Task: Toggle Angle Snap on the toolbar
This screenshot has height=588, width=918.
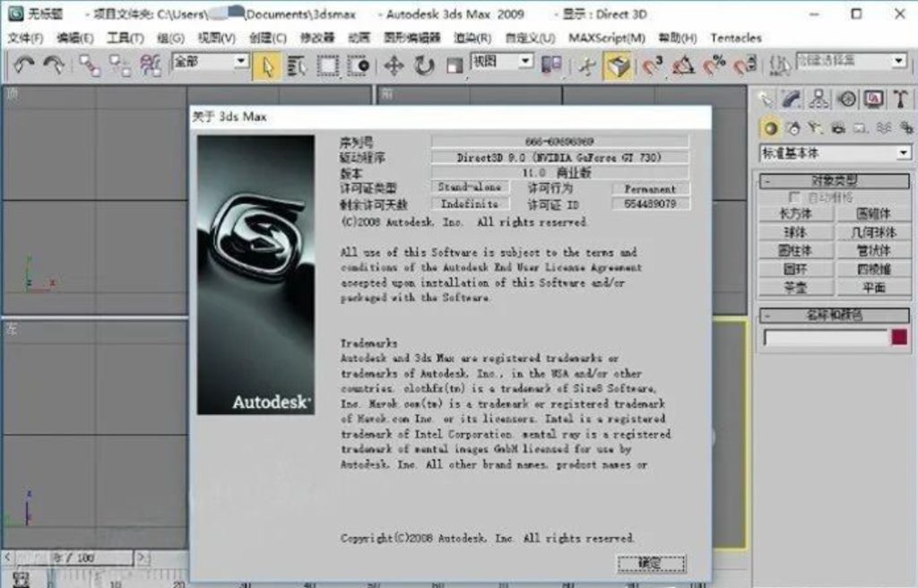Action: pyautogui.click(x=681, y=63)
